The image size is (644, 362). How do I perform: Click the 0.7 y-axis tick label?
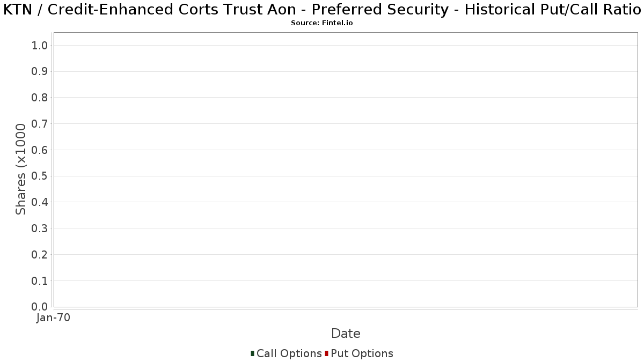click(x=40, y=124)
